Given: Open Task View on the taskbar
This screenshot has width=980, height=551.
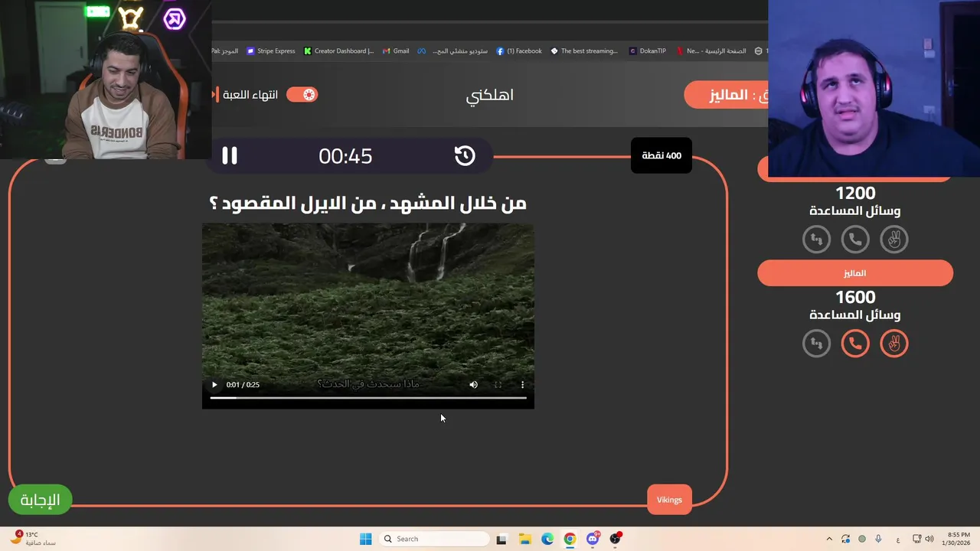Looking at the screenshot, I should tap(501, 539).
